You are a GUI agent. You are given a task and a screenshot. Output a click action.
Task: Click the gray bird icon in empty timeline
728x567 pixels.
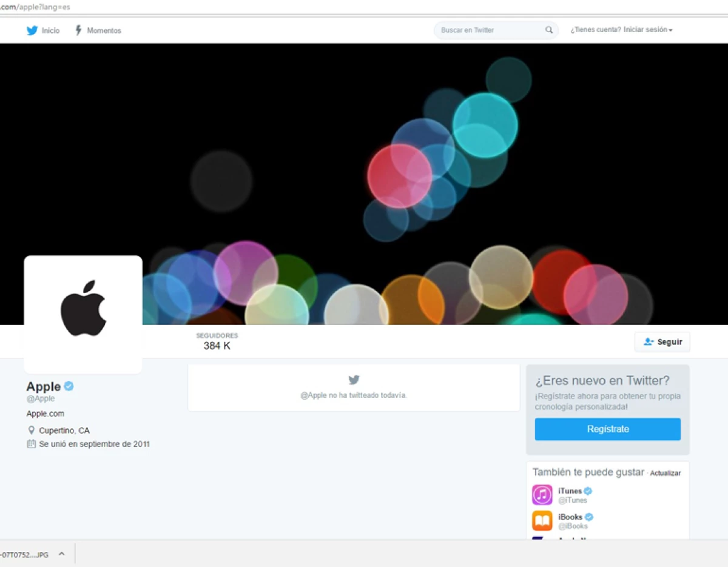354,380
